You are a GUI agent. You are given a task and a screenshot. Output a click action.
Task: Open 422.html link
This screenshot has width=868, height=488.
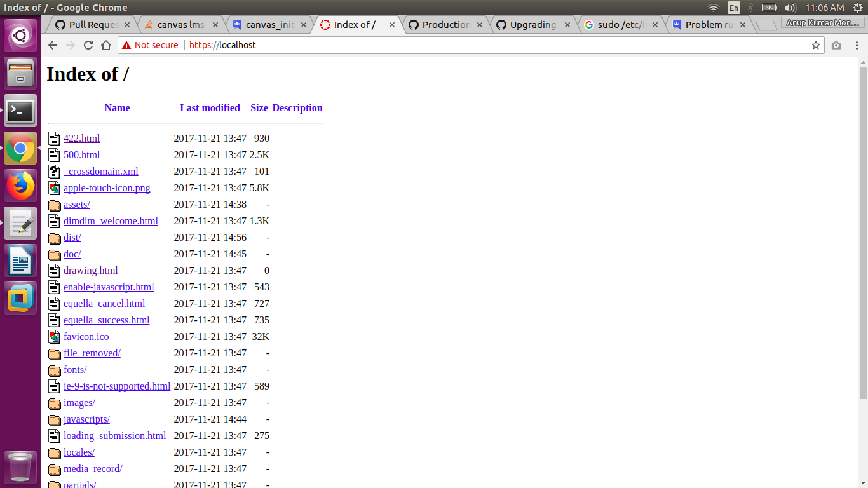(81, 139)
